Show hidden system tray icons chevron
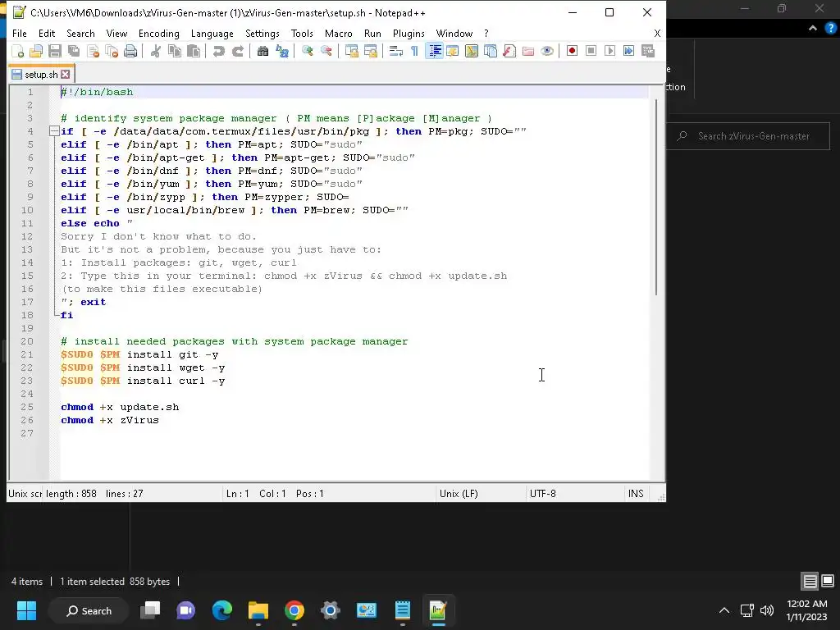840x630 pixels. (x=724, y=610)
